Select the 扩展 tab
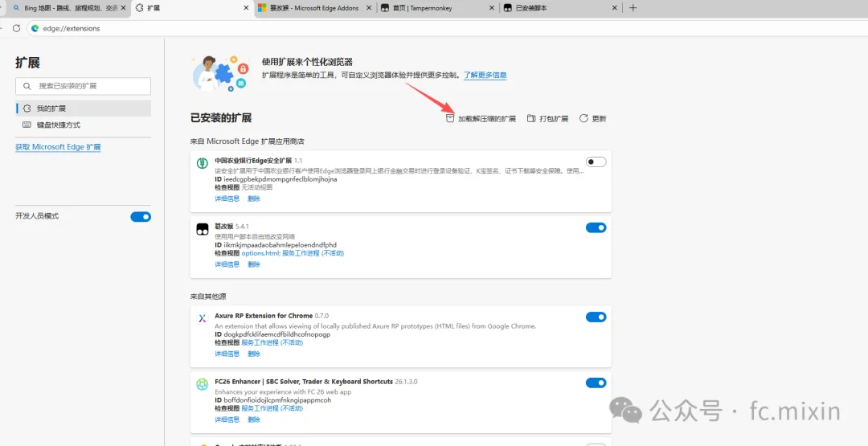This screenshot has width=868, height=446. pos(192,8)
